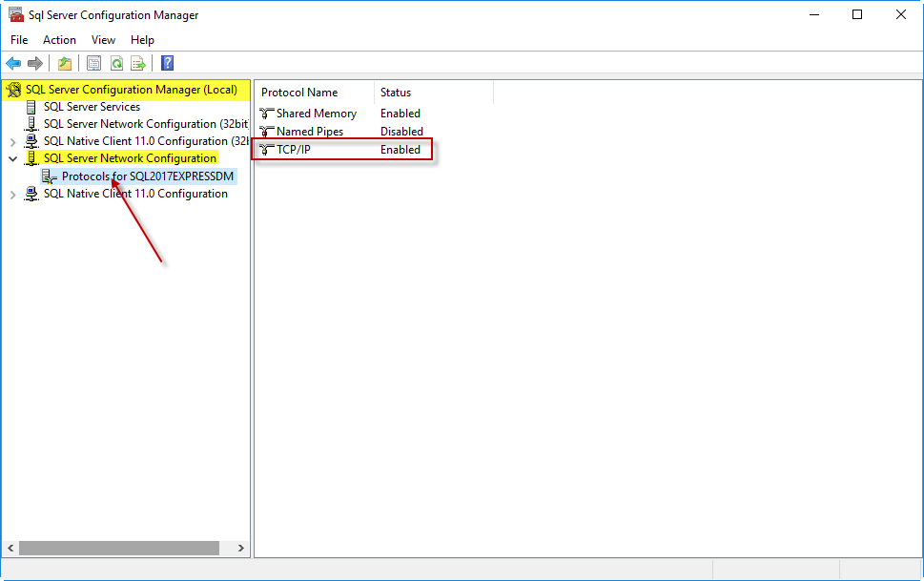This screenshot has width=924, height=581.
Task: Open the File menu
Action: pyautogui.click(x=19, y=39)
